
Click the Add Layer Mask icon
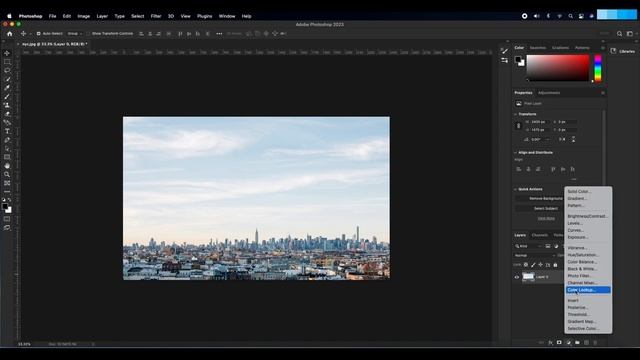coord(559,343)
